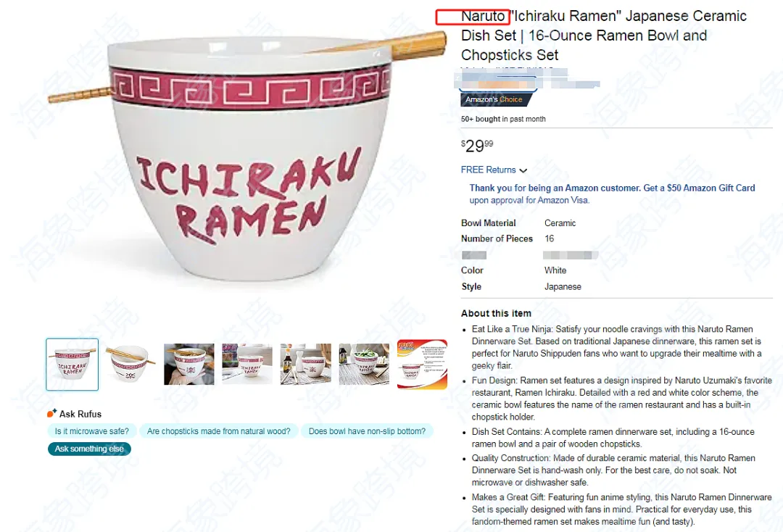Select the first bowl front-view thumbnail
This screenshot has height=532, width=783.
72,365
